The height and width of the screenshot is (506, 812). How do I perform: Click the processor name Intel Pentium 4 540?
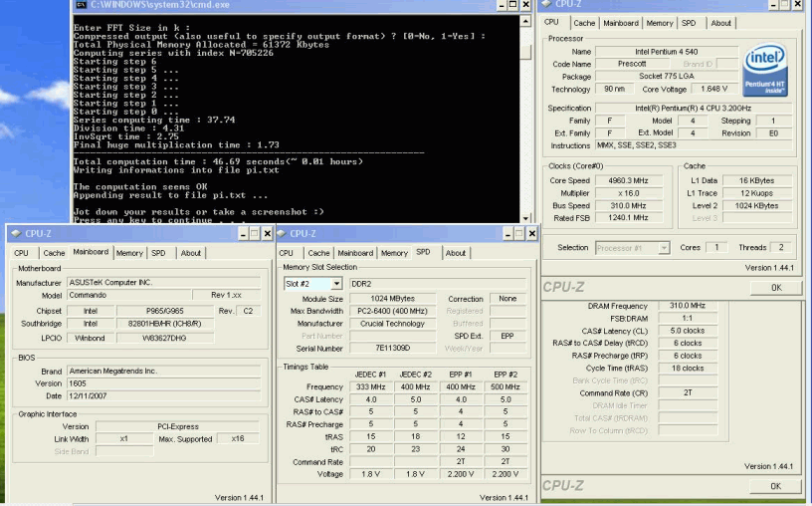click(x=667, y=52)
